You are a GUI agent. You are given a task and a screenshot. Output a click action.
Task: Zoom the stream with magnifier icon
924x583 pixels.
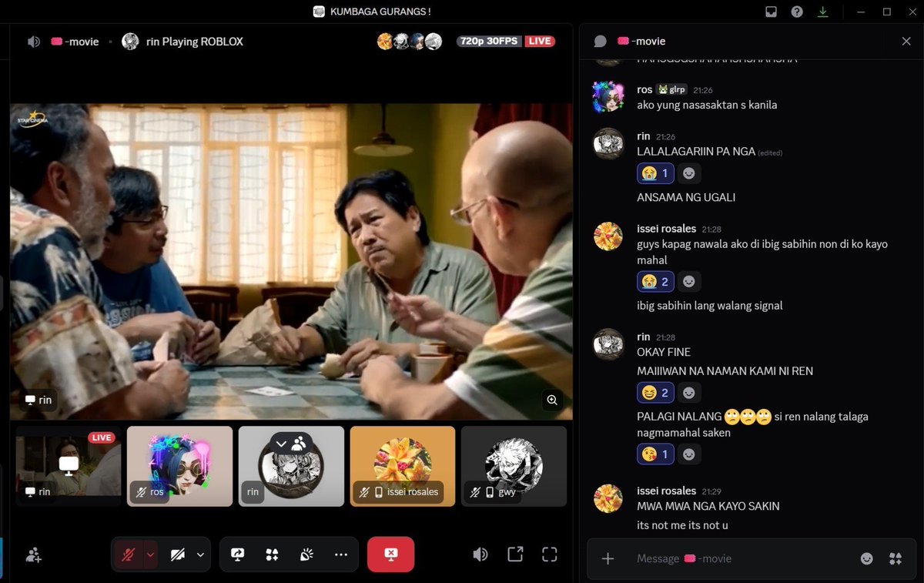(x=552, y=400)
